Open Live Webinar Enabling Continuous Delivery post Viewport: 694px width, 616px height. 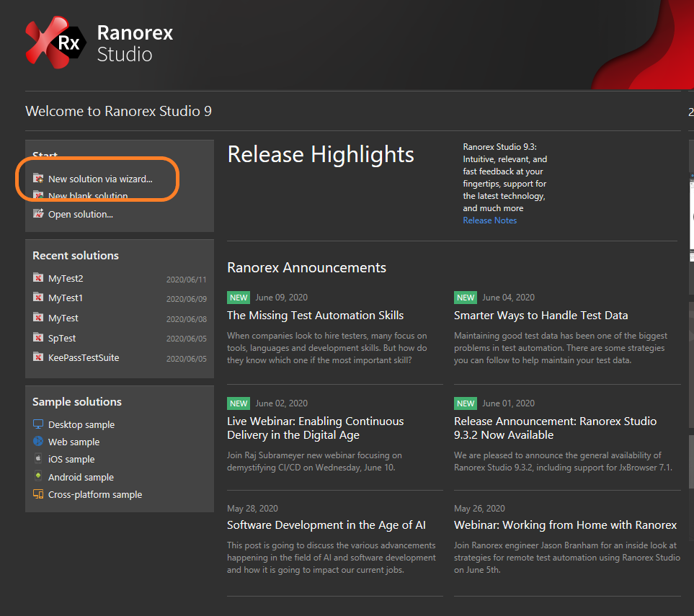pos(315,428)
